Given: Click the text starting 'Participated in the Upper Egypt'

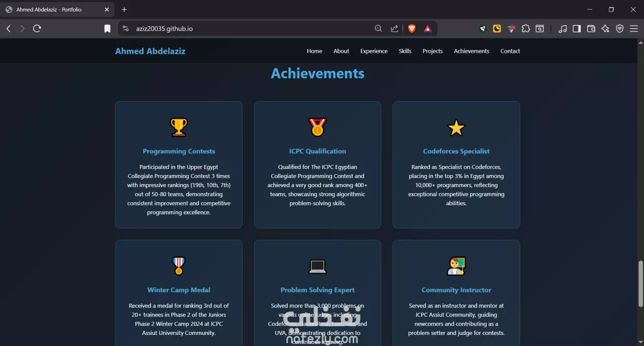Looking at the screenshot, I should pyautogui.click(x=179, y=190).
